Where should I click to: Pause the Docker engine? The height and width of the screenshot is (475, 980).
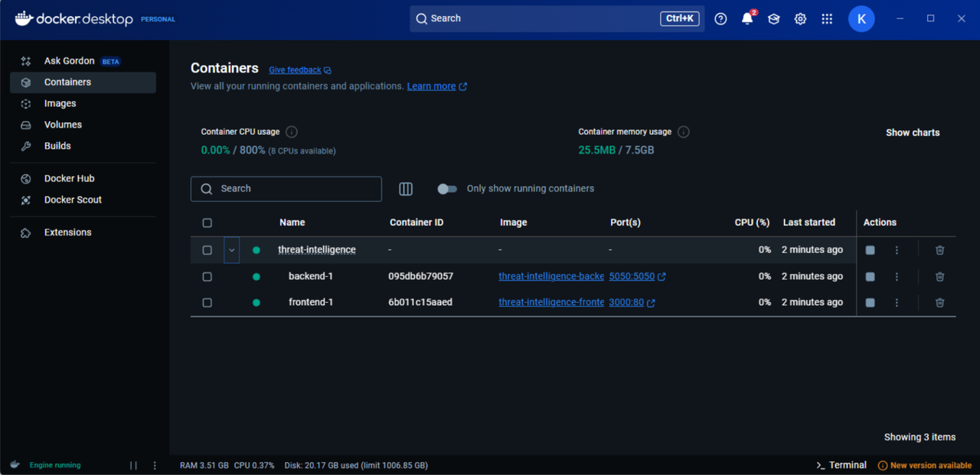click(133, 465)
